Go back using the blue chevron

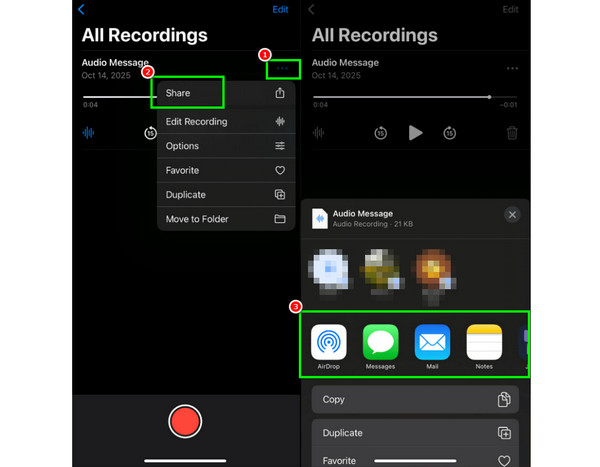[x=81, y=10]
